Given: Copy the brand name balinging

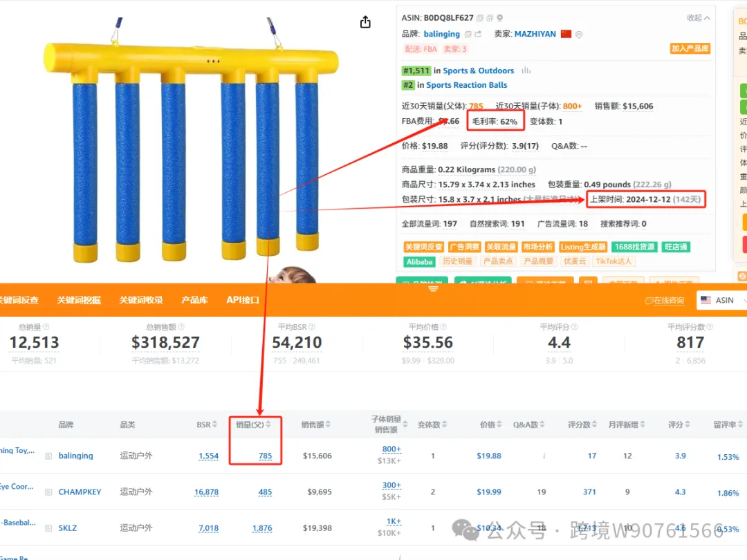Looking at the screenshot, I should pyautogui.click(x=468, y=35).
